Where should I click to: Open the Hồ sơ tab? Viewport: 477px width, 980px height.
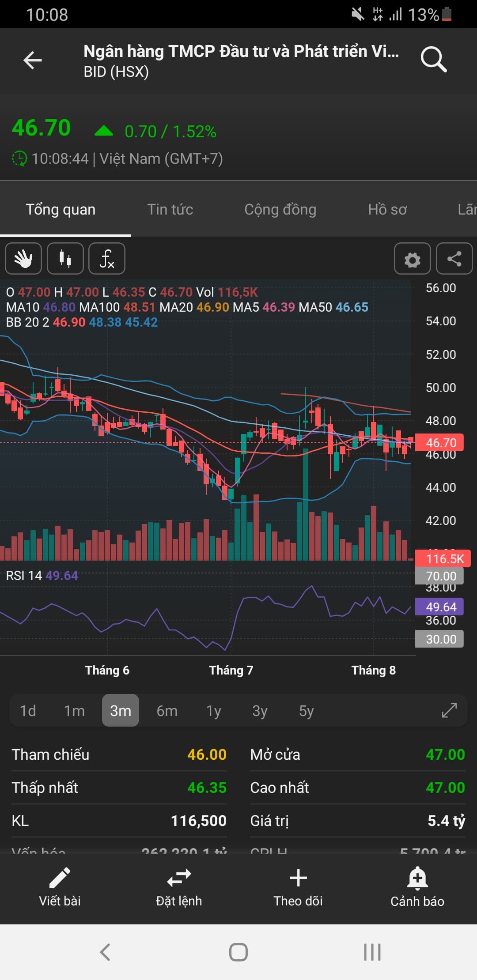click(387, 209)
